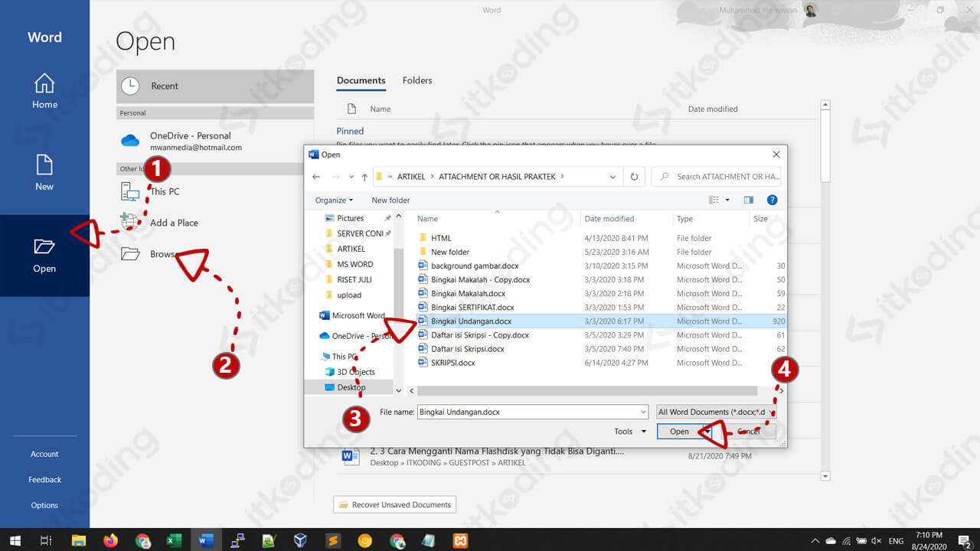Open Task View on taskbar

click(46, 540)
